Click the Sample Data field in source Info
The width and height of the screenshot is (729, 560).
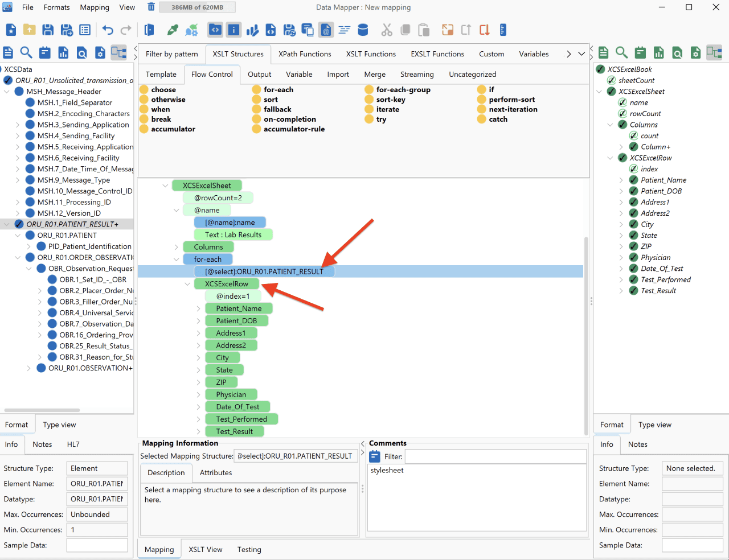(97, 545)
